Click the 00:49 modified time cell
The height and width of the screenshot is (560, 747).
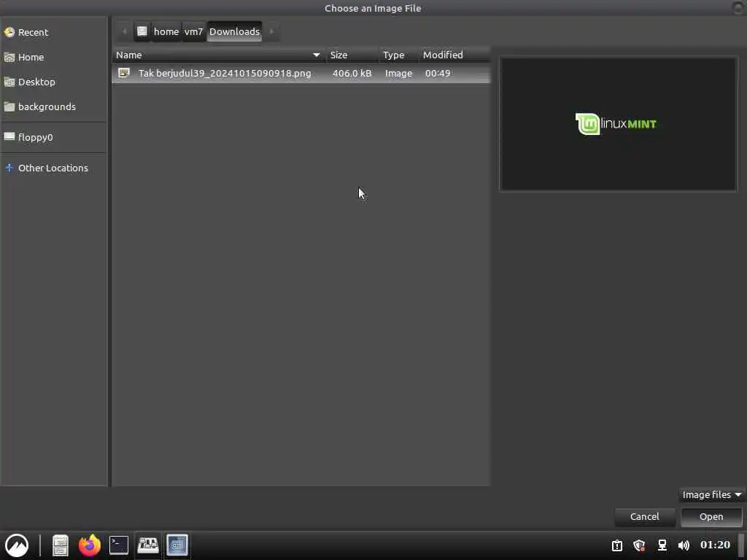click(x=438, y=74)
